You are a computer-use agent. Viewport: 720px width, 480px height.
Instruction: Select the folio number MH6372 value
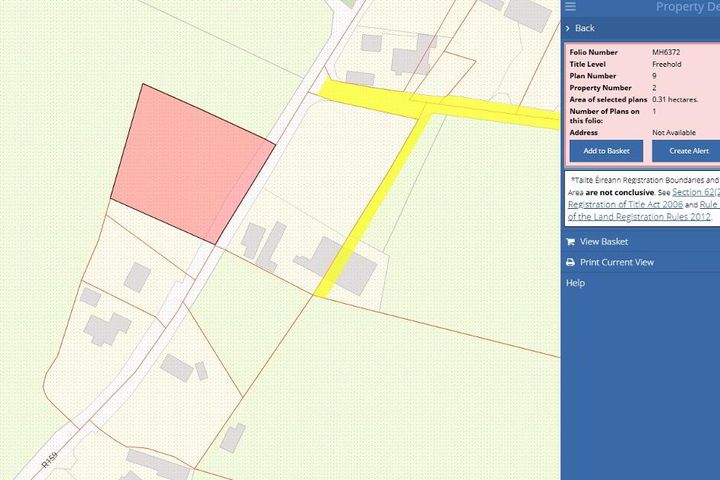pyautogui.click(x=666, y=52)
